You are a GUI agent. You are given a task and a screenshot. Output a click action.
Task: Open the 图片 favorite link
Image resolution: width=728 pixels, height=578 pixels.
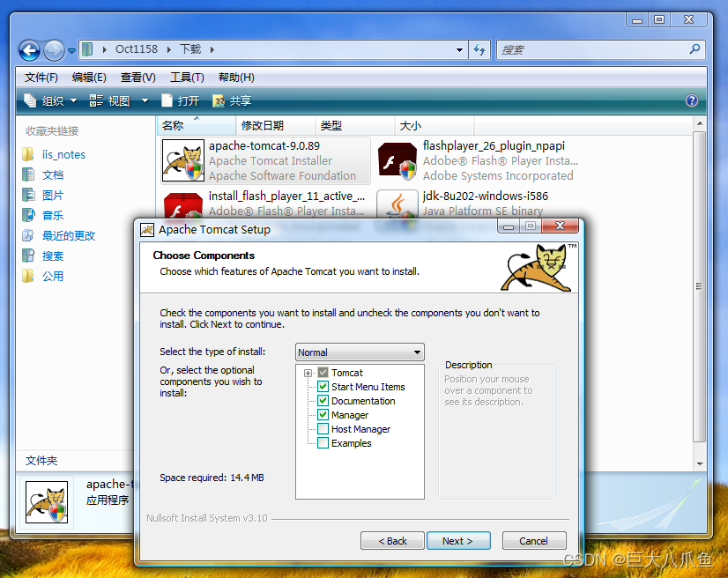(53, 196)
